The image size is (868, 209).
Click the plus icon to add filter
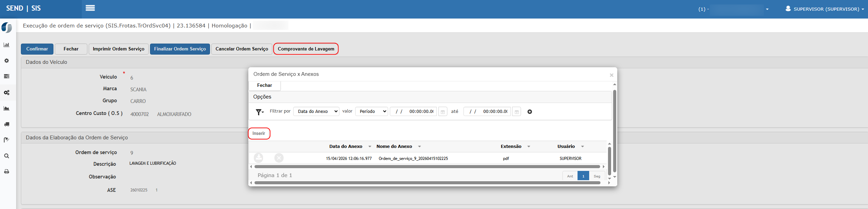[530, 112]
